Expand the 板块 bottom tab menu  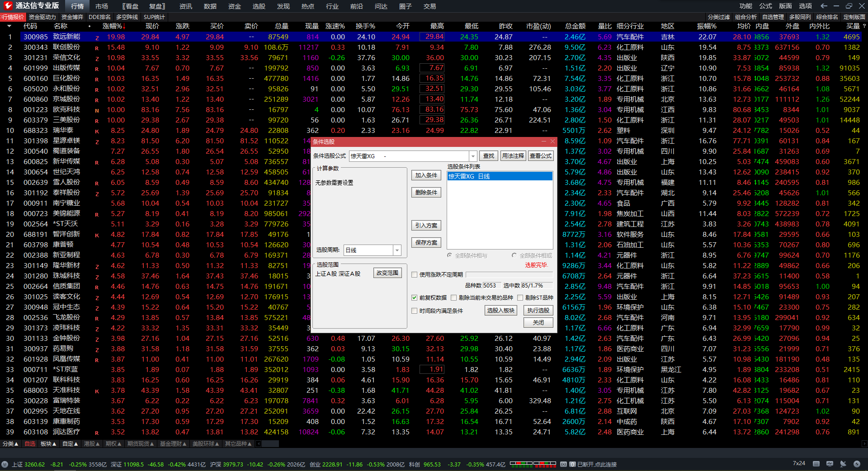pyautogui.click(x=48, y=444)
